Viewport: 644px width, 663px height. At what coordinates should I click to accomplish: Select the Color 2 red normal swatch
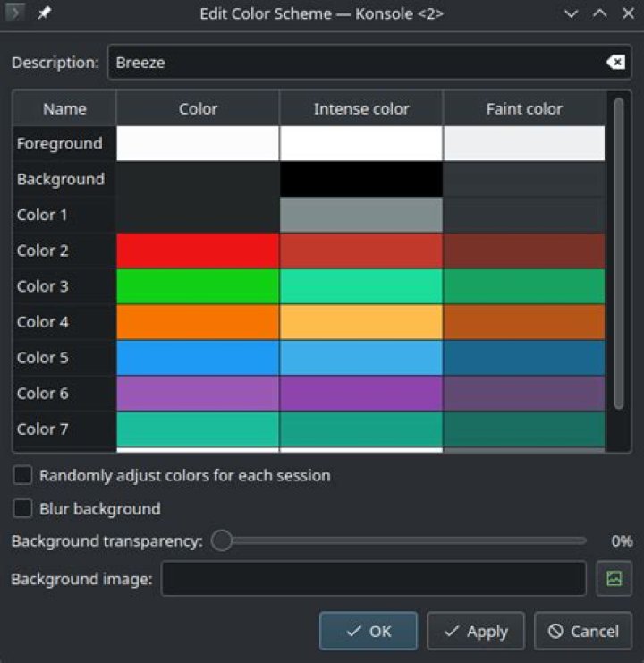(x=198, y=251)
